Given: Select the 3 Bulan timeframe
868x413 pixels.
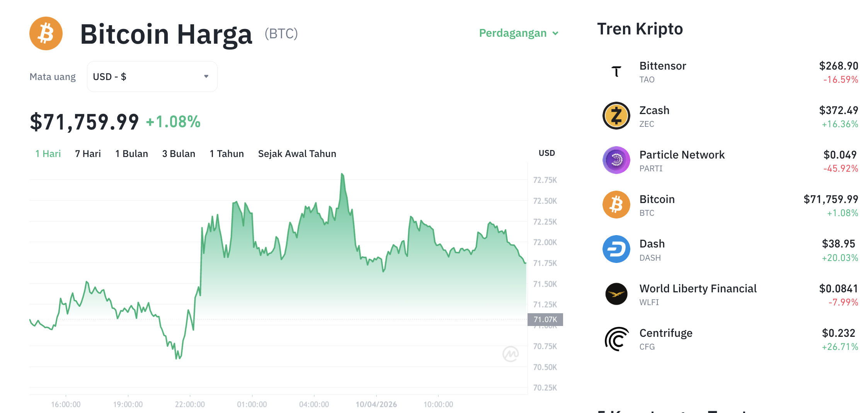Looking at the screenshot, I should click(179, 154).
